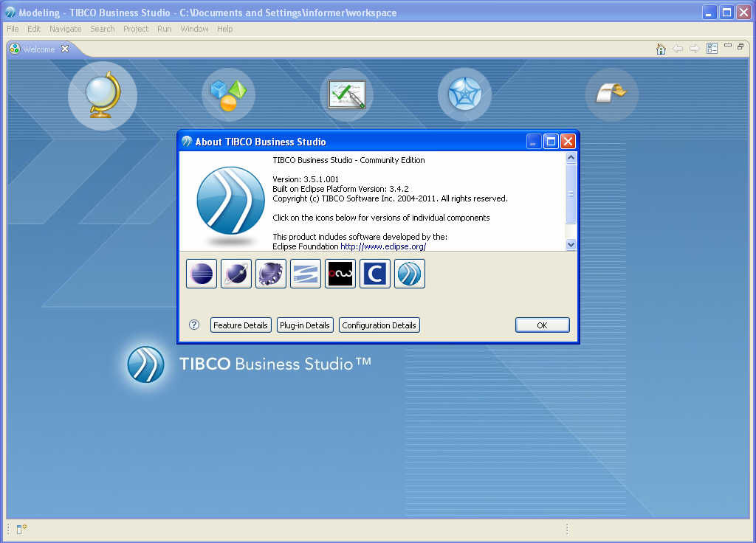Image resolution: width=756 pixels, height=543 pixels.
Task: Open the Project menu
Action: click(136, 29)
